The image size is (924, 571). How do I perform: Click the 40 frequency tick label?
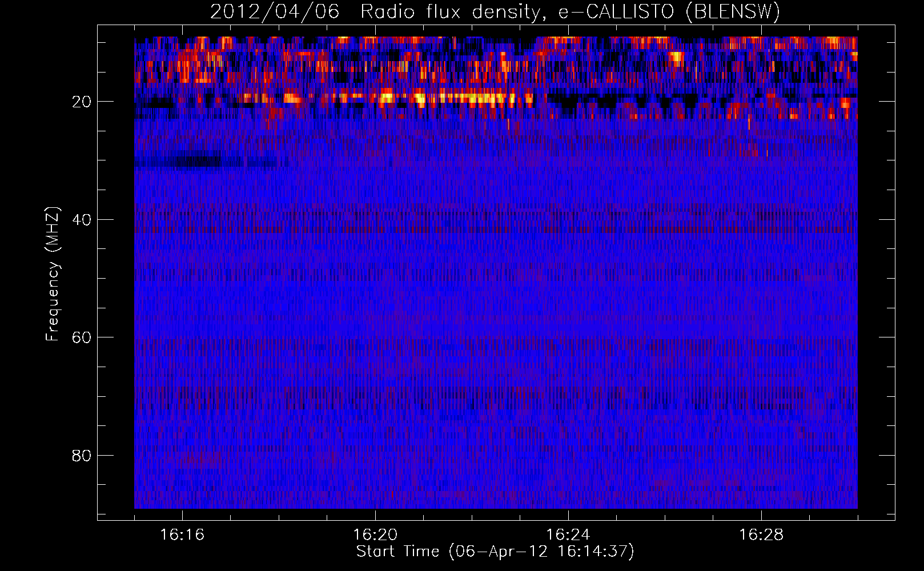[82, 220]
